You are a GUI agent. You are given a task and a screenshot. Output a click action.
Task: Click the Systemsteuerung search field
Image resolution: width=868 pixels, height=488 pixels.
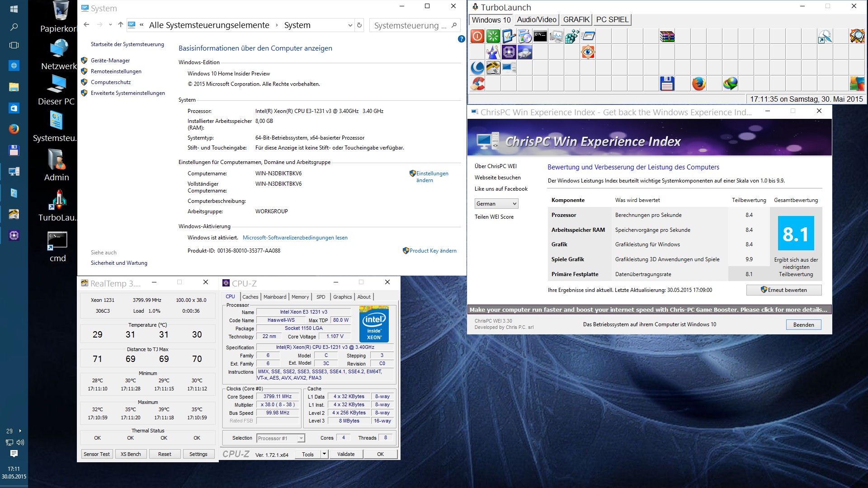point(410,25)
